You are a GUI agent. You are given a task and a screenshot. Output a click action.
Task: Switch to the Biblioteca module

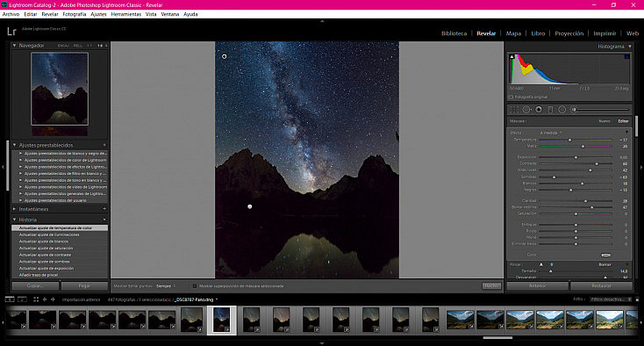tap(454, 33)
